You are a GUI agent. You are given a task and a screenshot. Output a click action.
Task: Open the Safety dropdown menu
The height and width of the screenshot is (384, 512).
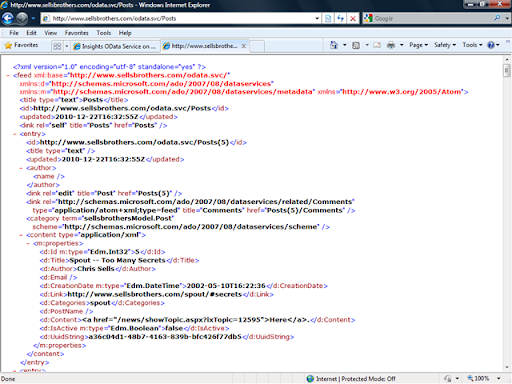pos(445,45)
